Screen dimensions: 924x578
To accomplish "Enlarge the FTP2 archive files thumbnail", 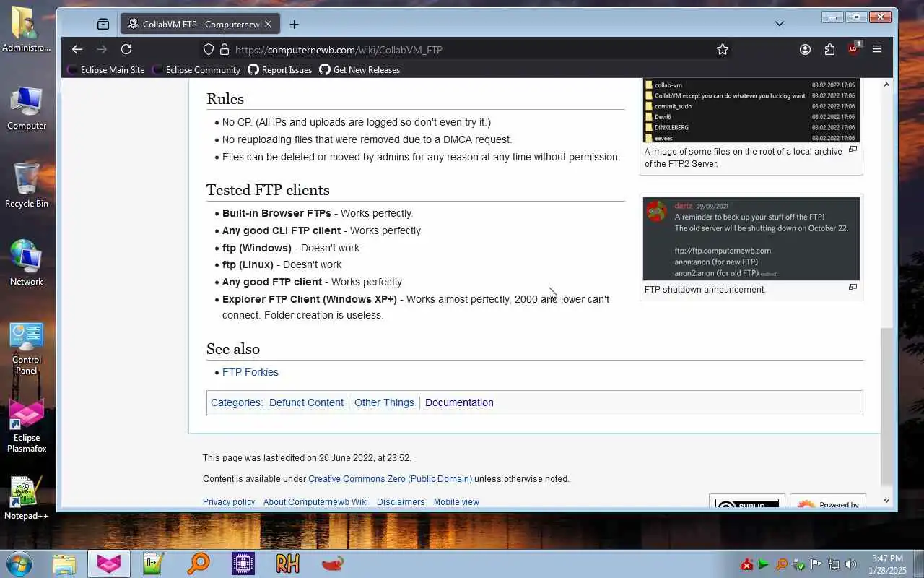I will click(751, 111).
